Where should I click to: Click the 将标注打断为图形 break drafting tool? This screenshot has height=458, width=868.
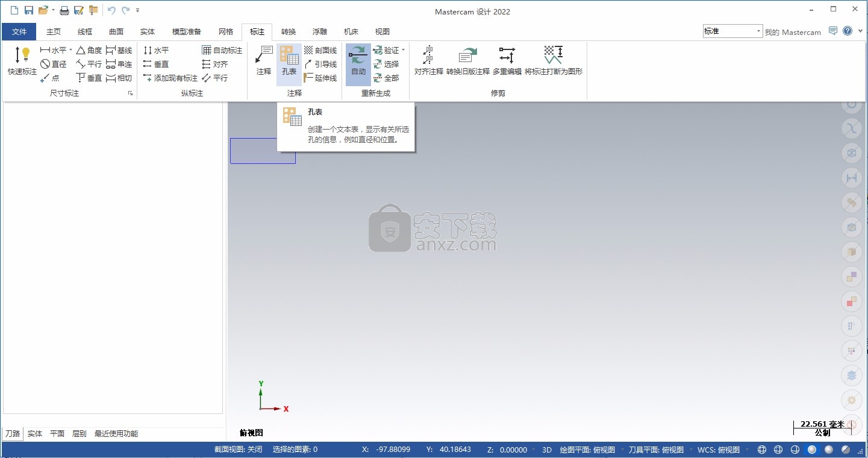pos(554,61)
